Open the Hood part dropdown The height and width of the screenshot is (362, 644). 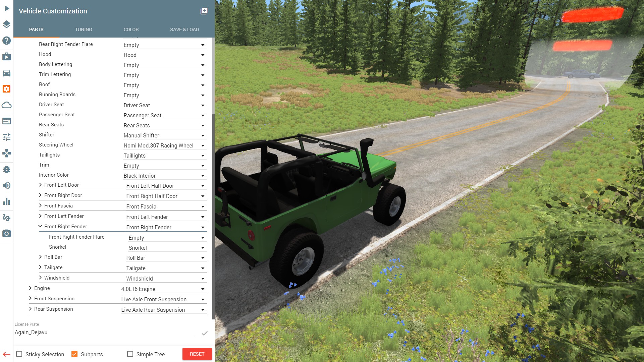coord(165,55)
